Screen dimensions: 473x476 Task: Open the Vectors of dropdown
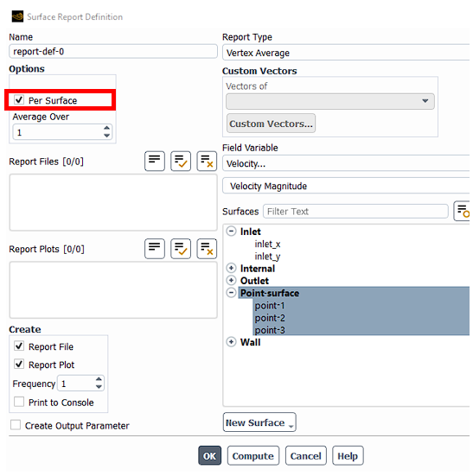point(330,101)
